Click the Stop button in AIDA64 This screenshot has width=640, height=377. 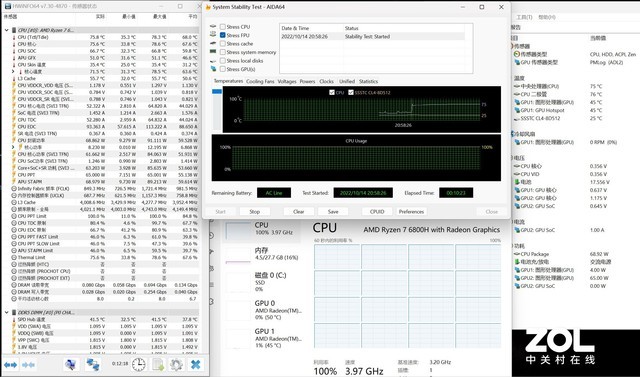click(x=255, y=212)
